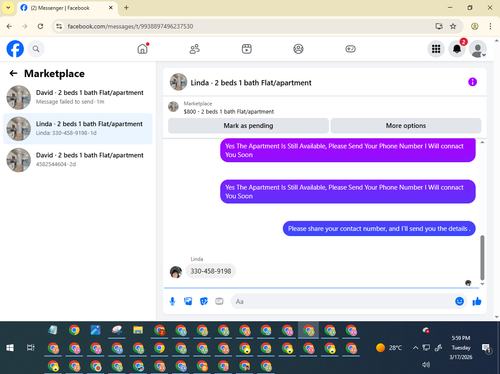The image size is (500, 374).
Task: Open the Facebook menu grid icon
Action: [x=436, y=49]
